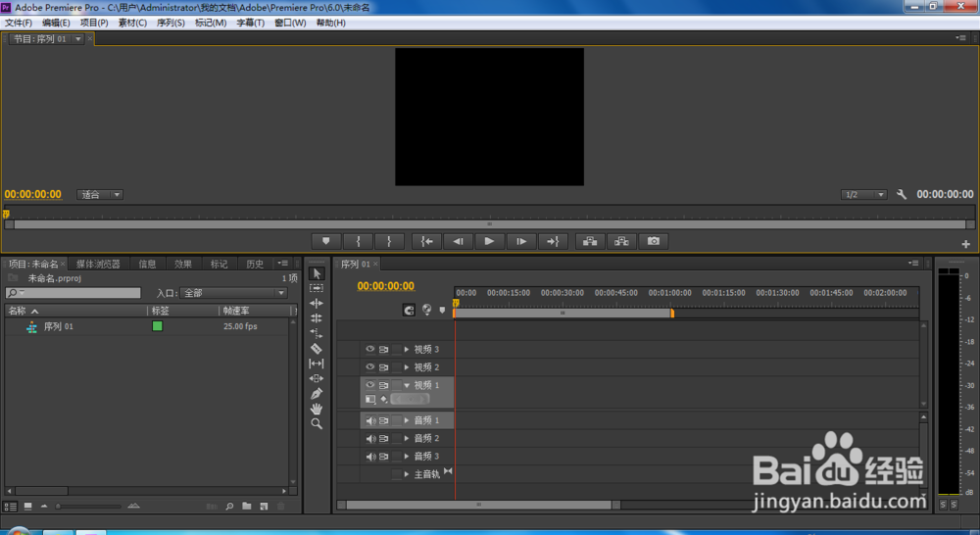Image resolution: width=980 pixels, height=535 pixels.
Task: Open the 字幕(T) menu
Action: [x=250, y=23]
